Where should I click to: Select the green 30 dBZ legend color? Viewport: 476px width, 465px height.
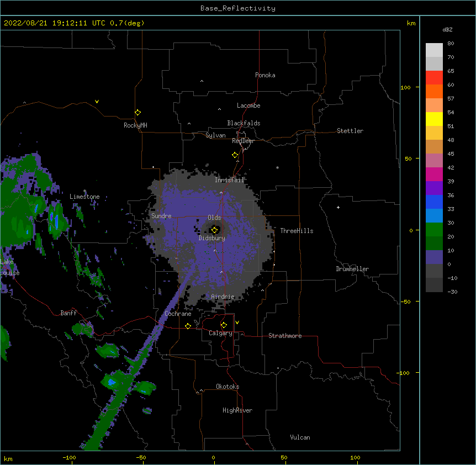pyautogui.click(x=434, y=230)
